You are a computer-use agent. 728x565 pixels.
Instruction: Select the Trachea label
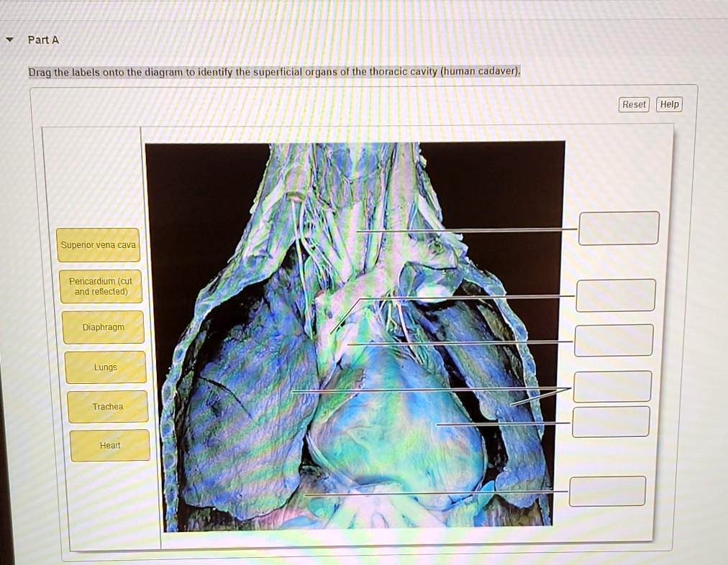pos(107,406)
